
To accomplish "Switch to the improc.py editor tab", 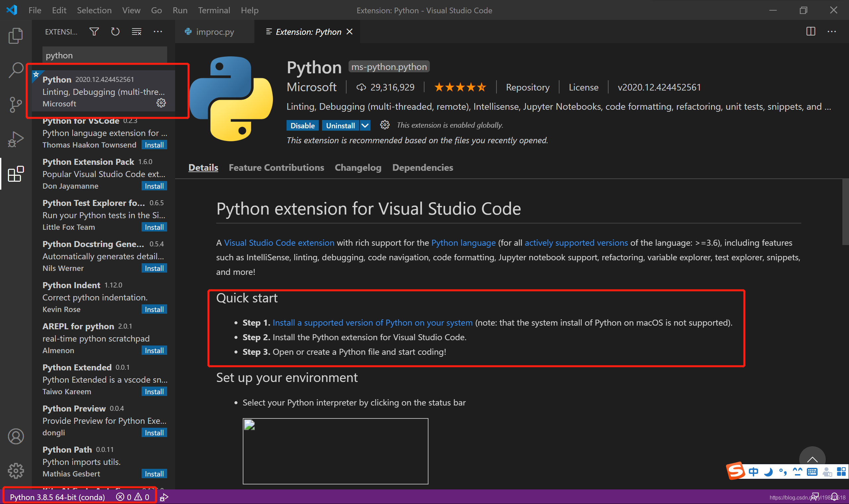I will (x=215, y=31).
